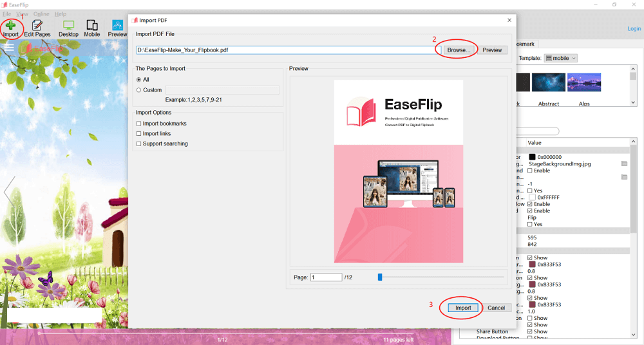Open the Edit Pages tool
The width and height of the screenshot is (644, 345).
pyautogui.click(x=37, y=28)
